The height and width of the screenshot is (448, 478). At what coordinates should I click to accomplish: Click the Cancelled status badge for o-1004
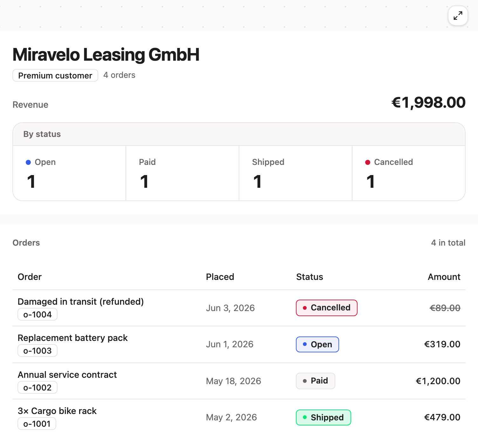coord(327,308)
